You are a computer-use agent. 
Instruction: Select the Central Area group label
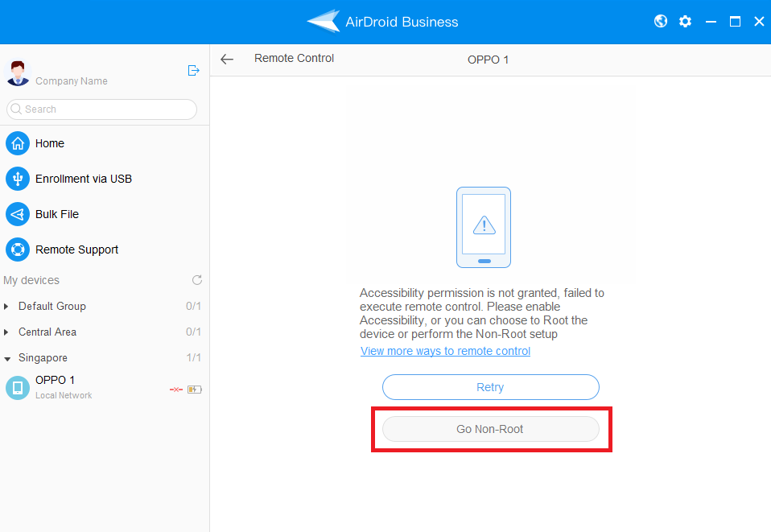[x=47, y=332]
